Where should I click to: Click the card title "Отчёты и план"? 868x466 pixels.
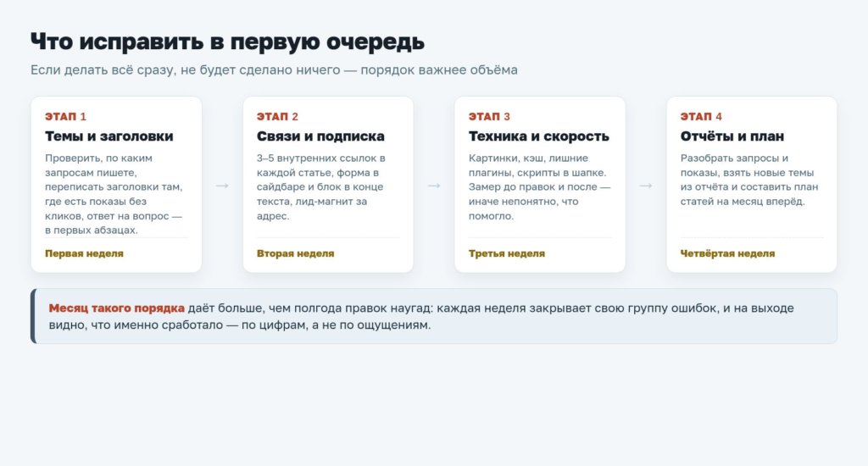coord(732,136)
